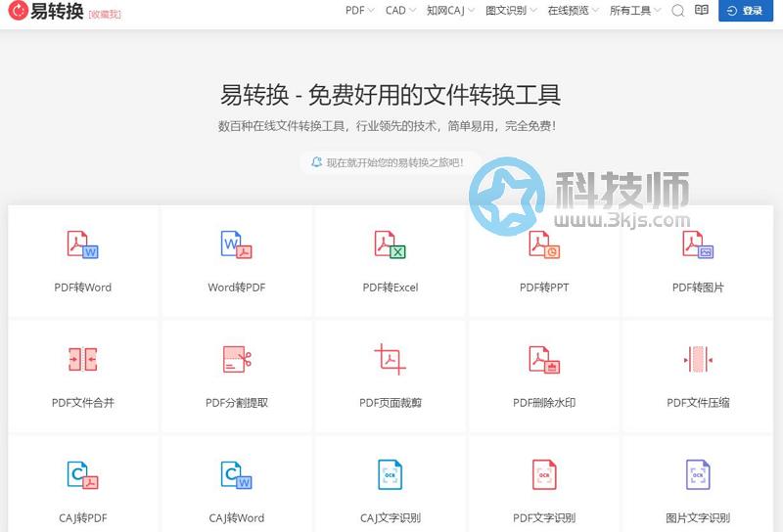Click the PDF删除水印 label
This screenshot has width=783, height=532.
coord(544,403)
